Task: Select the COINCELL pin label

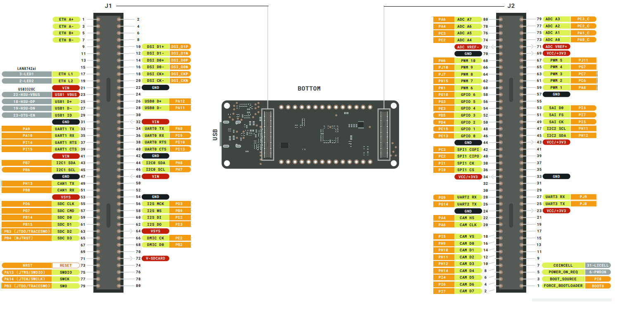Action: [563, 265]
